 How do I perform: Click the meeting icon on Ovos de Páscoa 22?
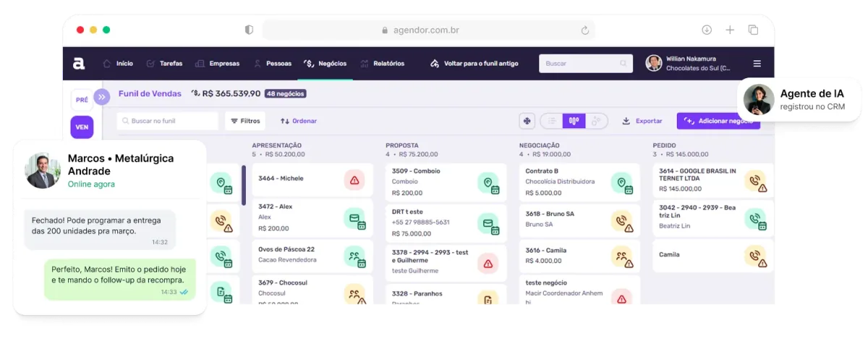pos(355,256)
